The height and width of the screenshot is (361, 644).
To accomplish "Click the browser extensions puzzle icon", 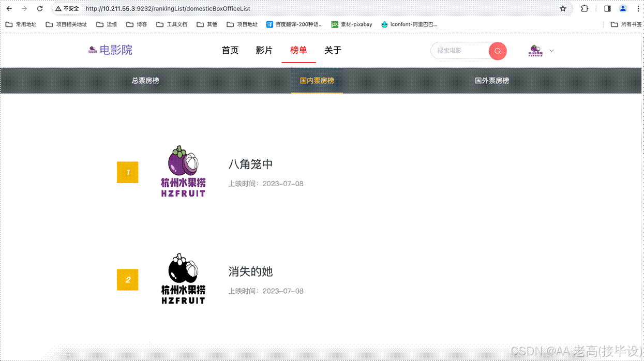I will tap(585, 8).
